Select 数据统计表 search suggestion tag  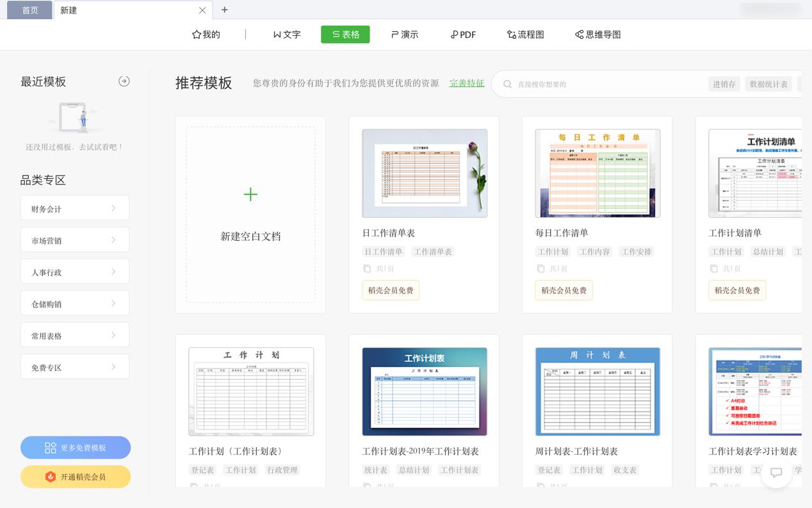click(x=768, y=84)
